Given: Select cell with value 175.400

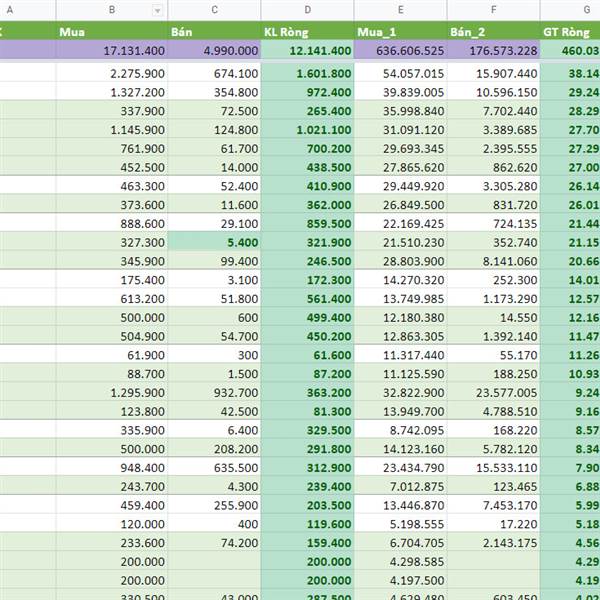Looking at the screenshot, I should tap(112, 279).
